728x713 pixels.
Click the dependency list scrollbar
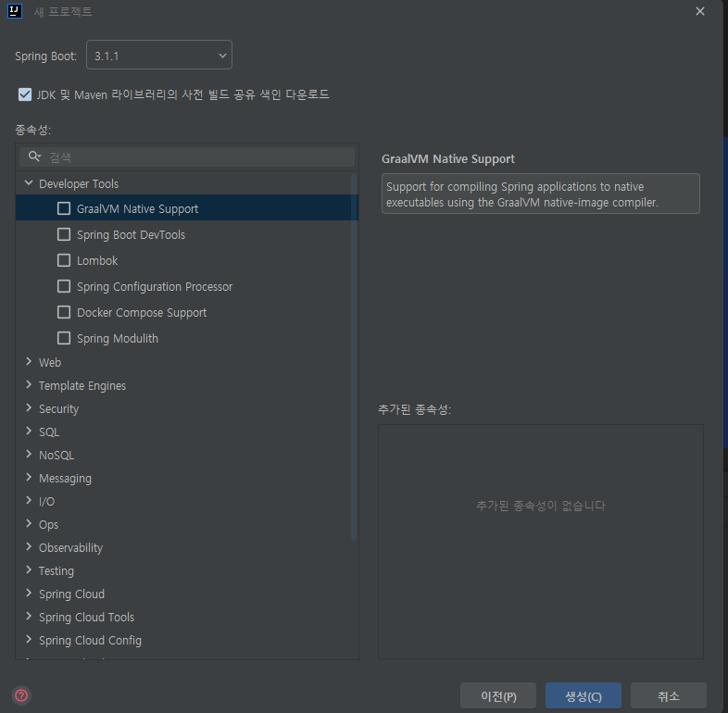(354, 357)
